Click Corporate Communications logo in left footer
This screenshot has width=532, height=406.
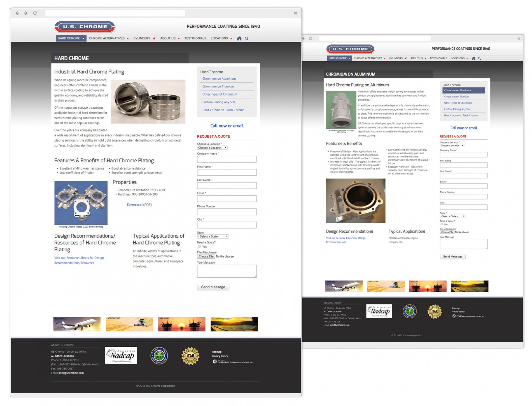tap(233, 362)
